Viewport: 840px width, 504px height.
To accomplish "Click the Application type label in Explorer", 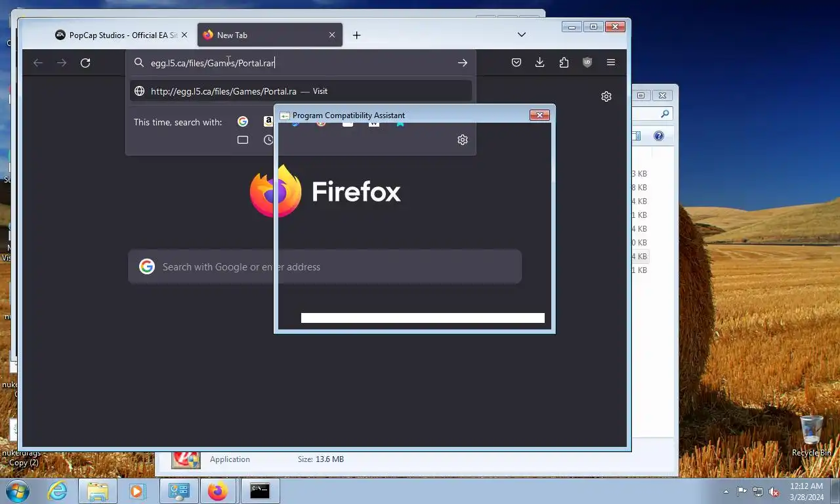I will [230, 459].
